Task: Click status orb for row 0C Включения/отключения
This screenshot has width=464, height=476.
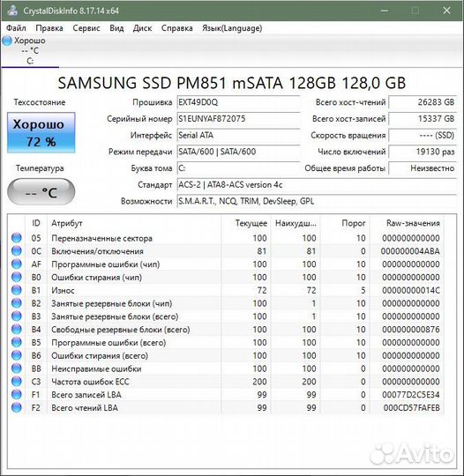Action: click(x=17, y=250)
